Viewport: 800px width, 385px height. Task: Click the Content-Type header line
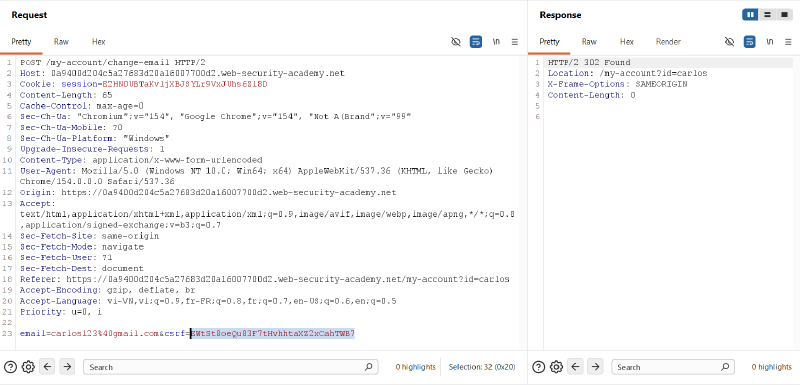(x=141, y=160)
